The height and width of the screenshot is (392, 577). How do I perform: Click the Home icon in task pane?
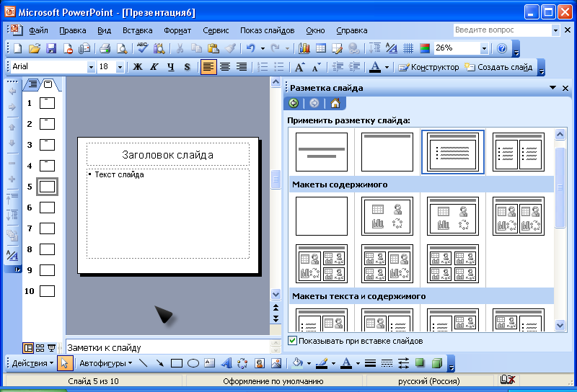(335, 103)
